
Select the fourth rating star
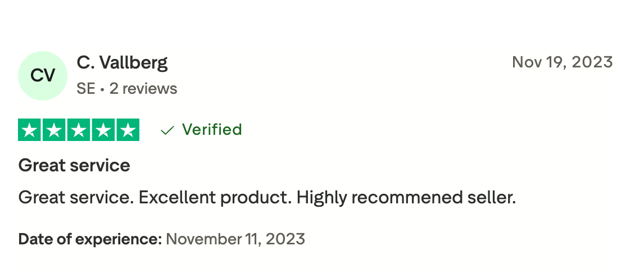coord(103,130)
